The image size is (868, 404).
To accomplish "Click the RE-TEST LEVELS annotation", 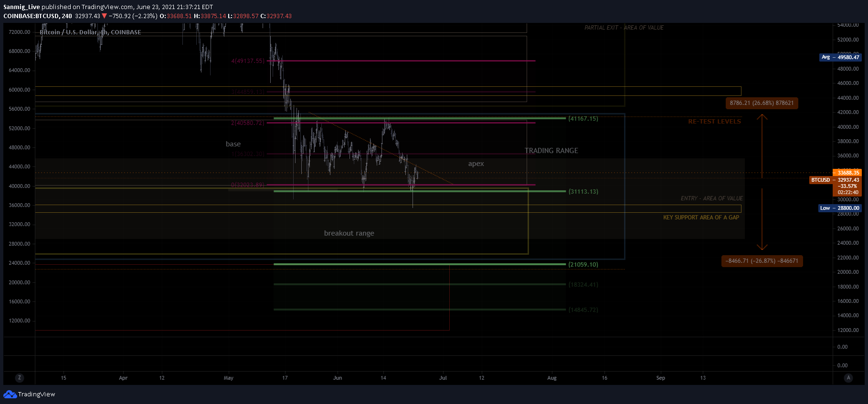I will [714, 122].
